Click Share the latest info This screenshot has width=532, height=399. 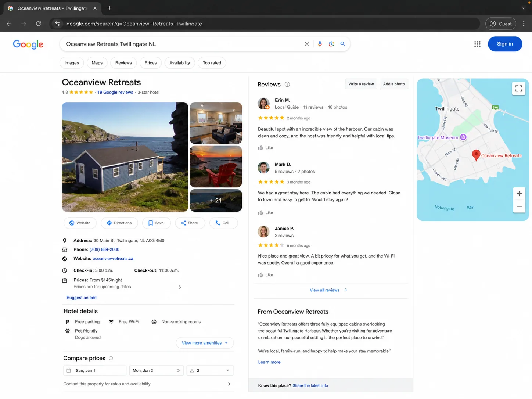pyautogui.click(x=310, y=385)
